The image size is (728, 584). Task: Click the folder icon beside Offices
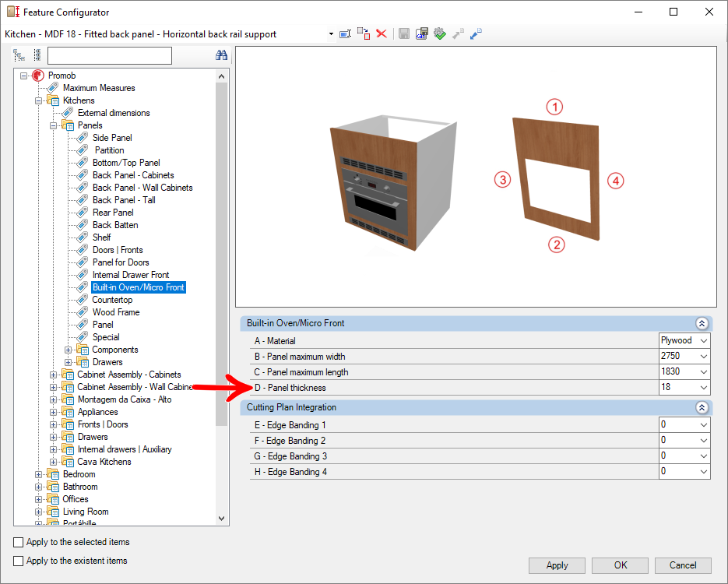(x=53, y=499)
